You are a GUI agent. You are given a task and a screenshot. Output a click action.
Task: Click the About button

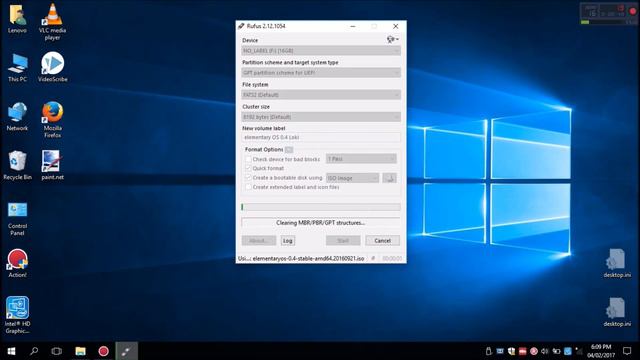[x=258, y=240]
